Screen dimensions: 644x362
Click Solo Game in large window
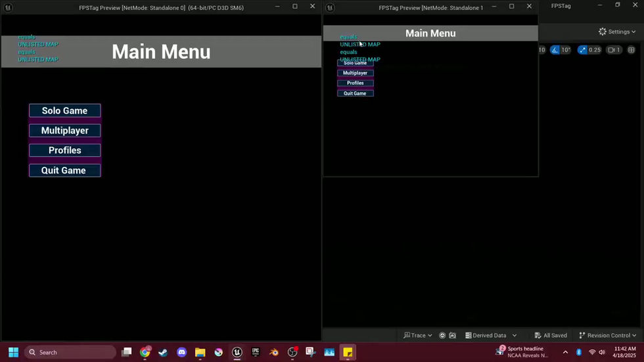(x=65, y=110)
